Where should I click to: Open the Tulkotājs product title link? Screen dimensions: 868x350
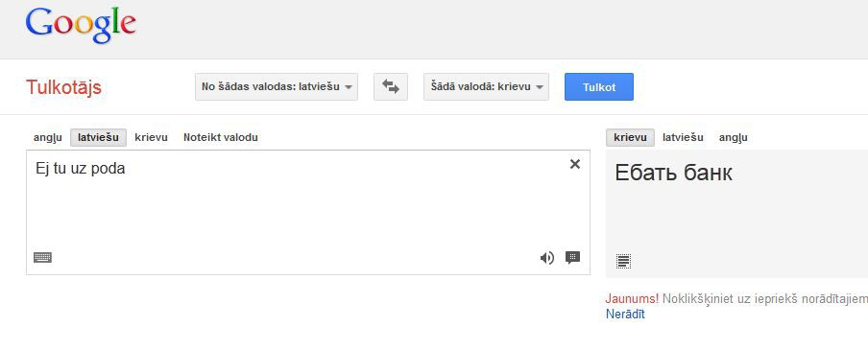[x=63, y=87]
